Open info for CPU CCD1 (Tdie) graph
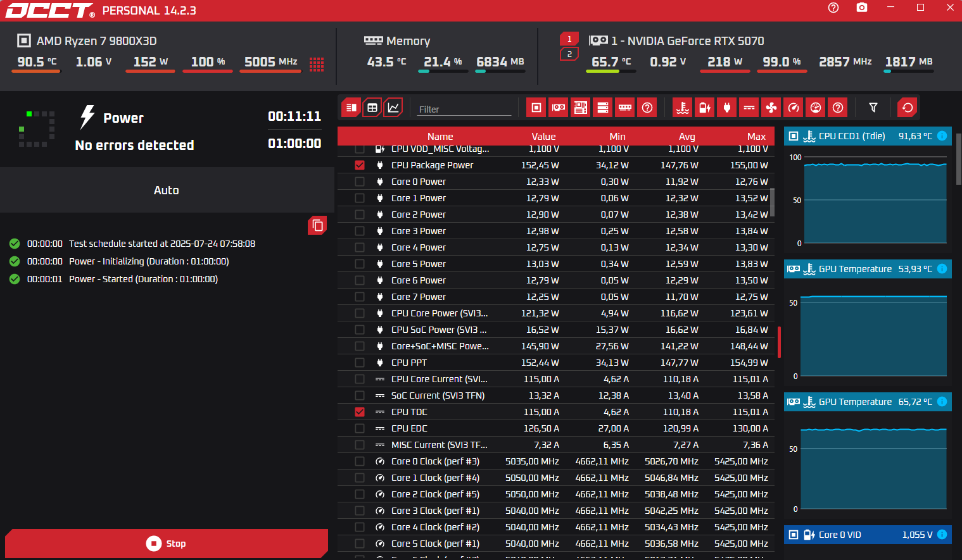The image size is (962, 560). [x=942, y=136]
